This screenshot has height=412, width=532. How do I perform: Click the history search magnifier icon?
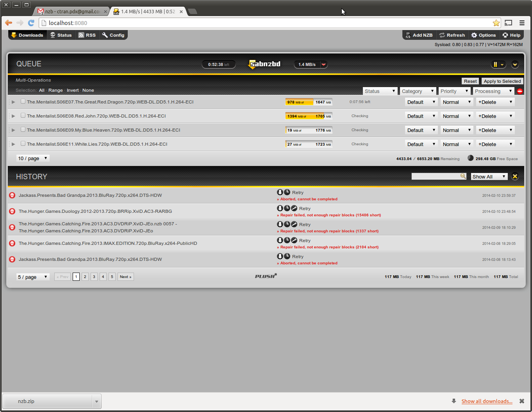click(x=463, y=176)
